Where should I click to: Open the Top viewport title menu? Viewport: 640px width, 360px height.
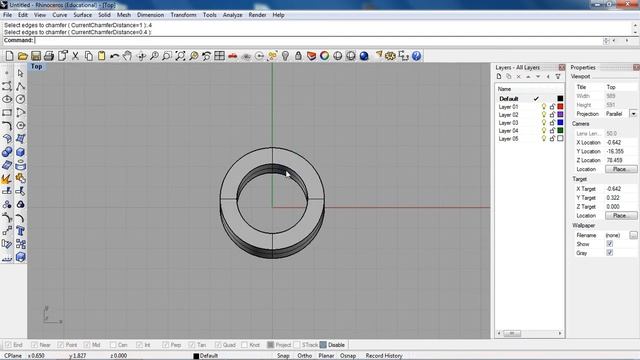36,66
